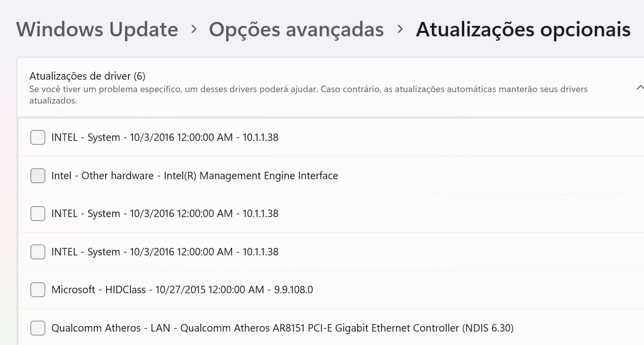Click the last INTEL System 10.1.1.38 label

coord(165,252)
